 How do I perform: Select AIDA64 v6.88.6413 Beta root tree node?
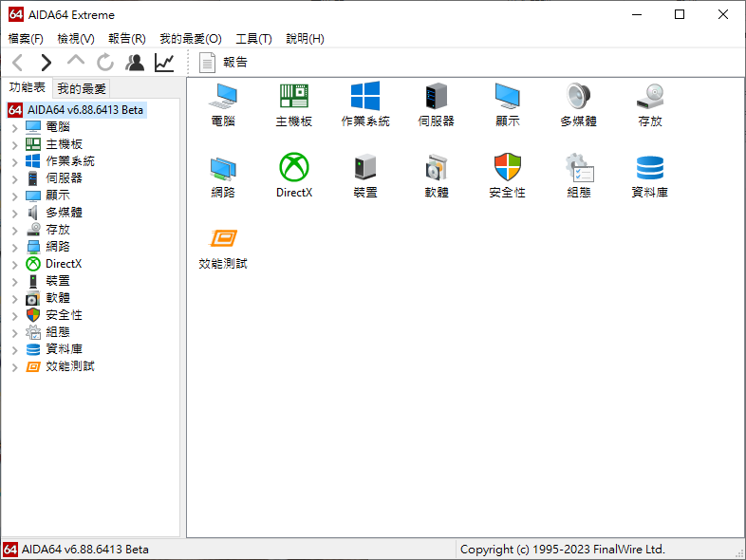click(77, 110)
